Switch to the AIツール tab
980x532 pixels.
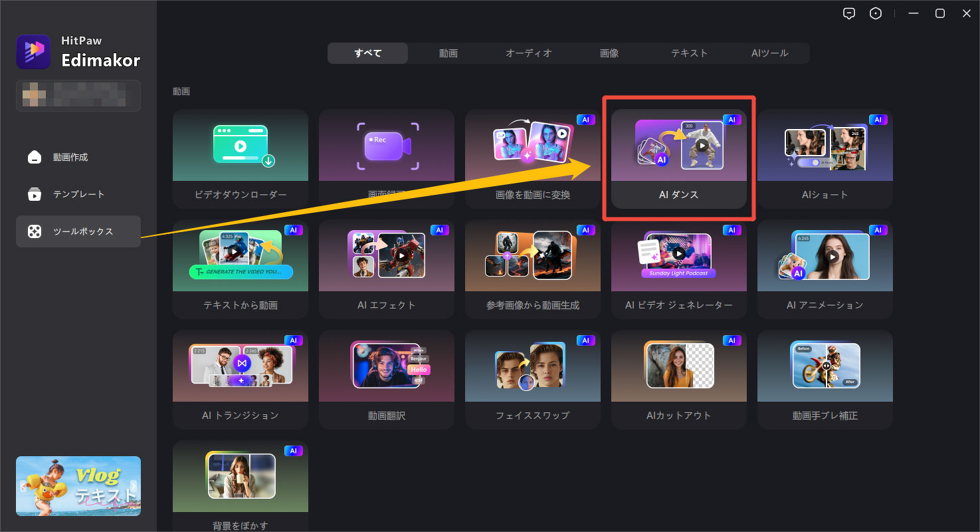pyautogui.click(x=770, y=53)
